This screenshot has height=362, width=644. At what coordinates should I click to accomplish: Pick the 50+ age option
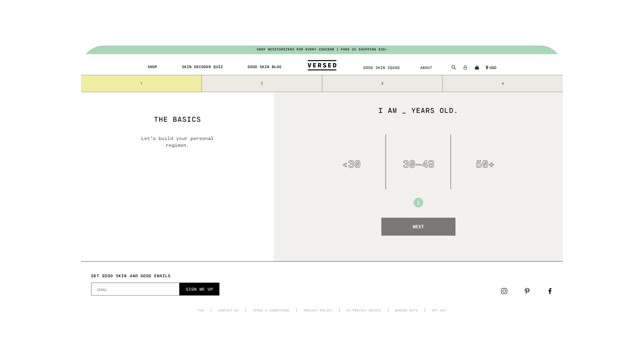pos(485,164)
